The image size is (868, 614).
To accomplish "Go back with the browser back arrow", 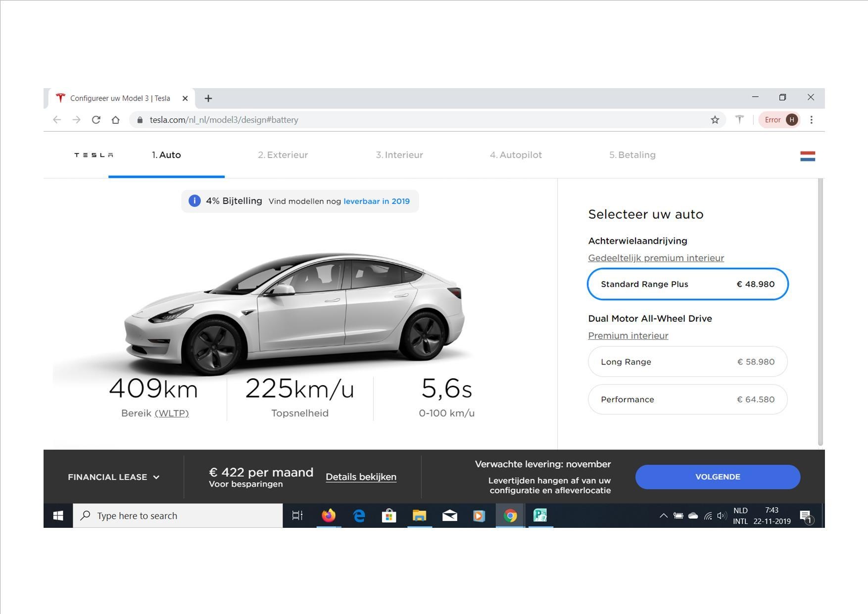I will [x=57, y=120].
